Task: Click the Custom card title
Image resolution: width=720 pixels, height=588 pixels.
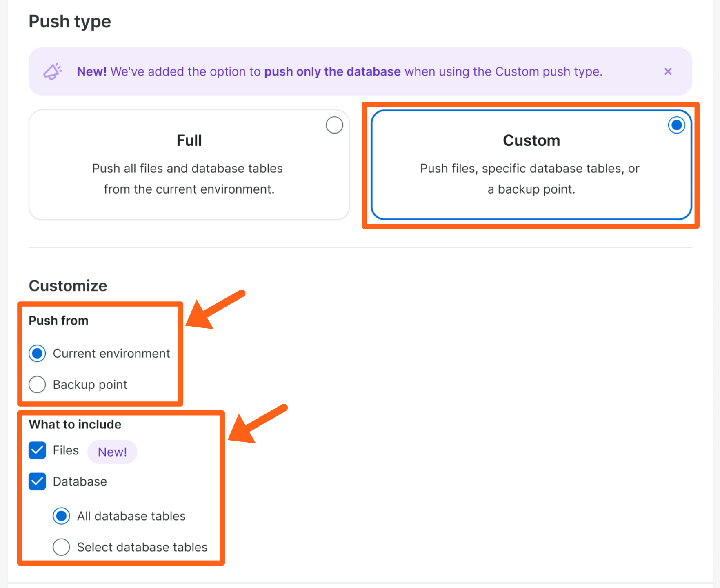Action: pos(531,140)
